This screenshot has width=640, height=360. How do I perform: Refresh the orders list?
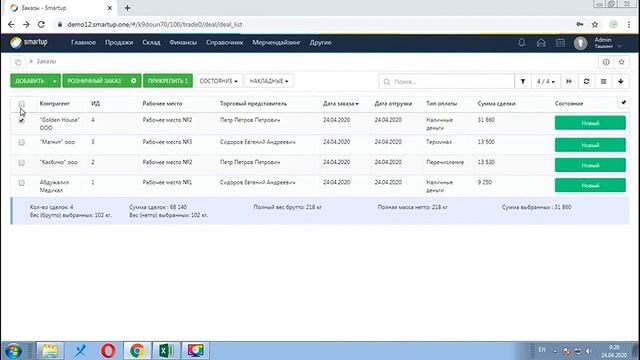tap(586, 81)
